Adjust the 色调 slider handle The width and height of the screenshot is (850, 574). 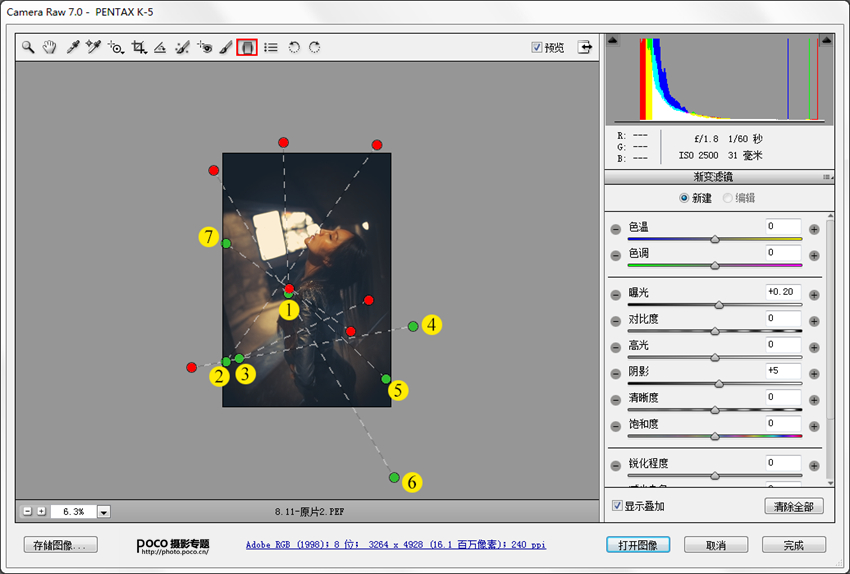[x=715, y=265]
